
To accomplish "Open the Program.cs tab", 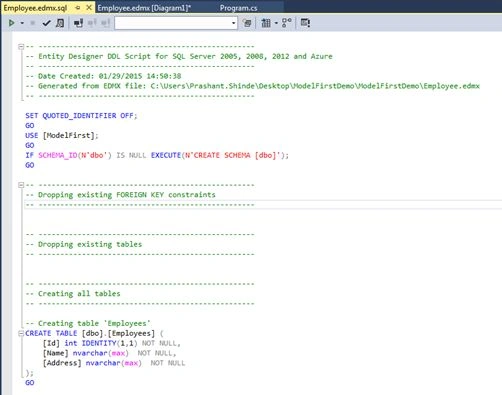I will 238,8.
